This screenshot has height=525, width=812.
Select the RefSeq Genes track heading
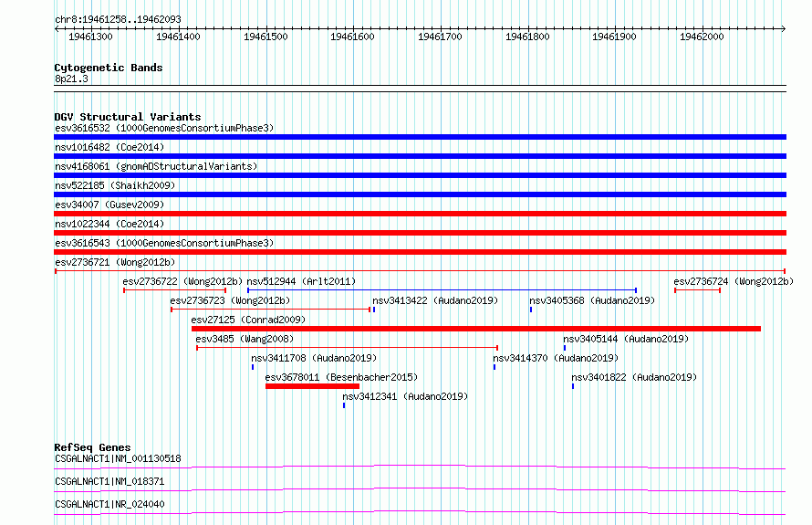tap(92, 447)
